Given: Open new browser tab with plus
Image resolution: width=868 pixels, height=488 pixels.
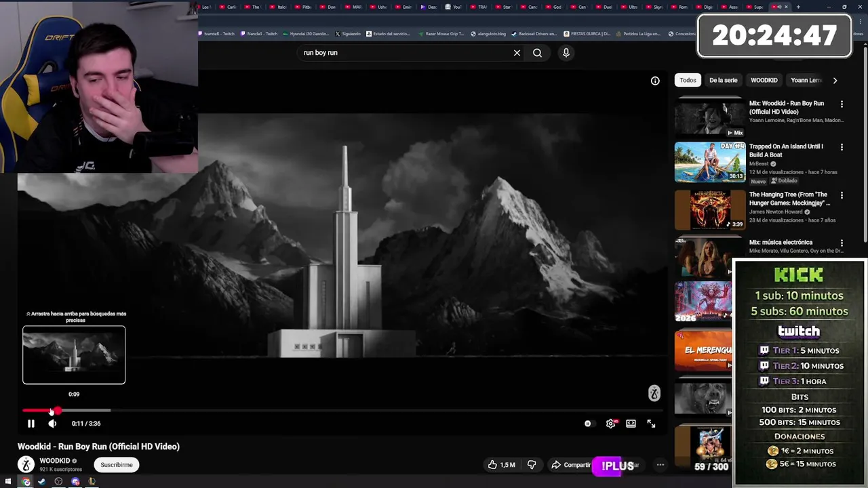Looking at the screenshot, I should pos(797,7).
